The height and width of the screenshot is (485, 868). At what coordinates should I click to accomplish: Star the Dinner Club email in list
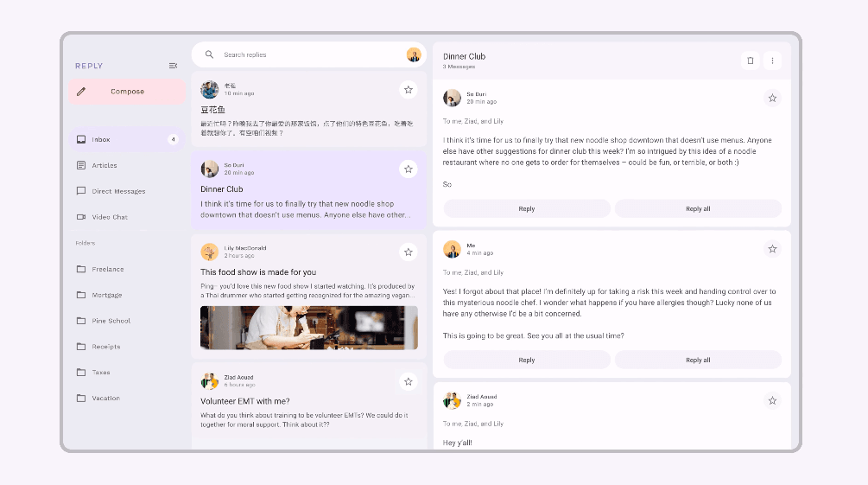(408, 169)
